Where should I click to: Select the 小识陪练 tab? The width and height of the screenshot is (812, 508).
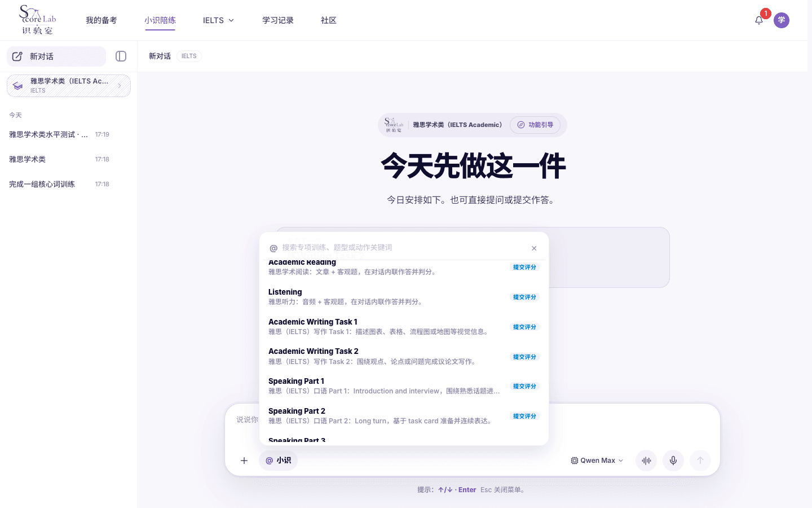[160, 20]
